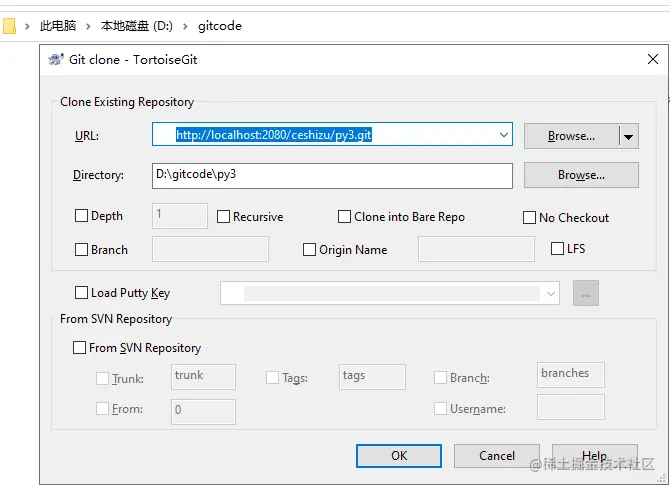This screenshot has height=487, width=670.
Task: Click into the URL input field
Action: [332, 135]
